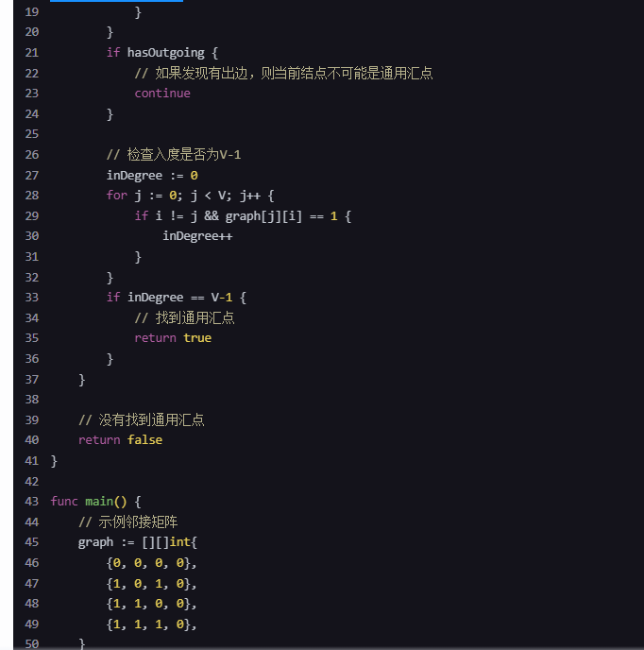Click the closing brace on line 37
The image size is (644, 650).
[81, 379]
